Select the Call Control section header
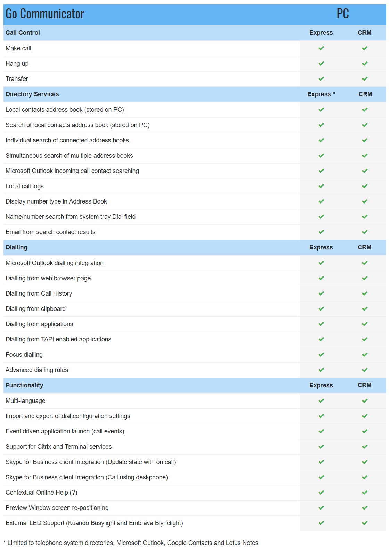The image size is (392, 554). 23,33
